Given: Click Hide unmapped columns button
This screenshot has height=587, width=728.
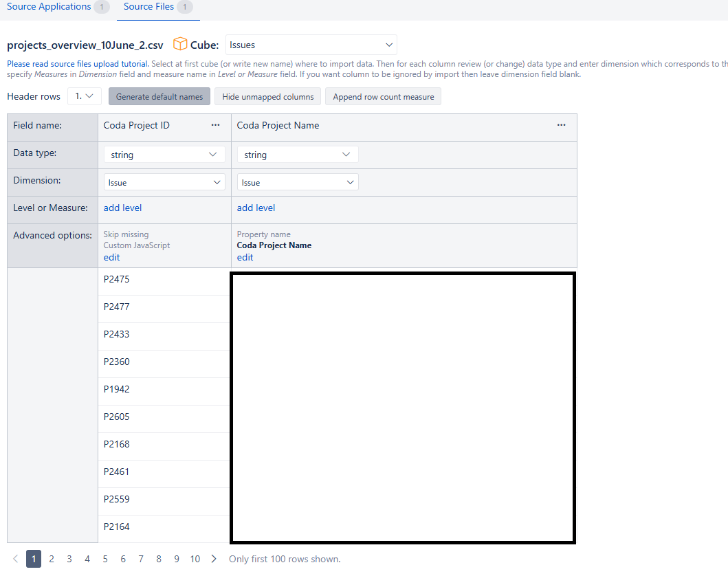Looking at the screenshot, I should (268, 97).
